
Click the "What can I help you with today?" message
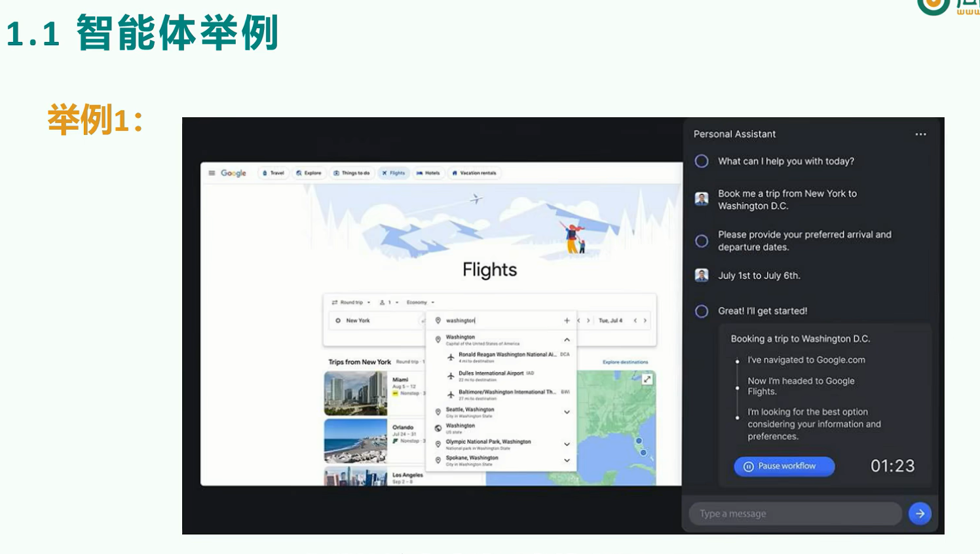click(x=786, y=161)
